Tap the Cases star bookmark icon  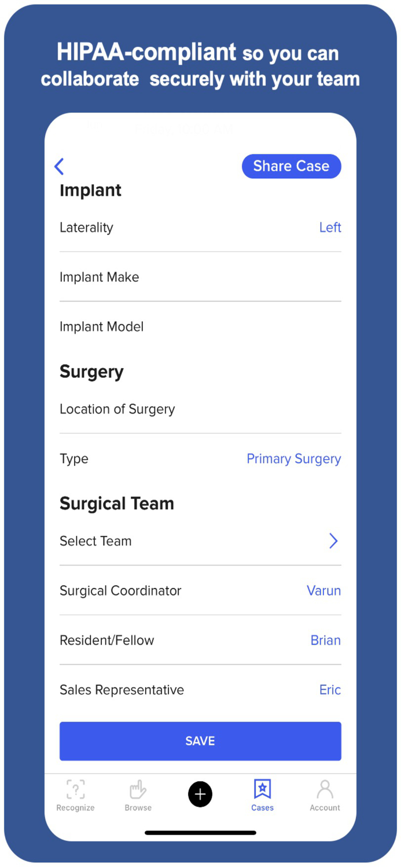pos(262,788)
